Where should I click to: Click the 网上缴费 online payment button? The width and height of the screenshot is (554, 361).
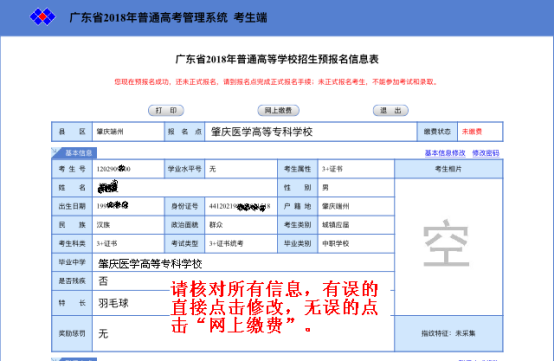coord(278,111)
